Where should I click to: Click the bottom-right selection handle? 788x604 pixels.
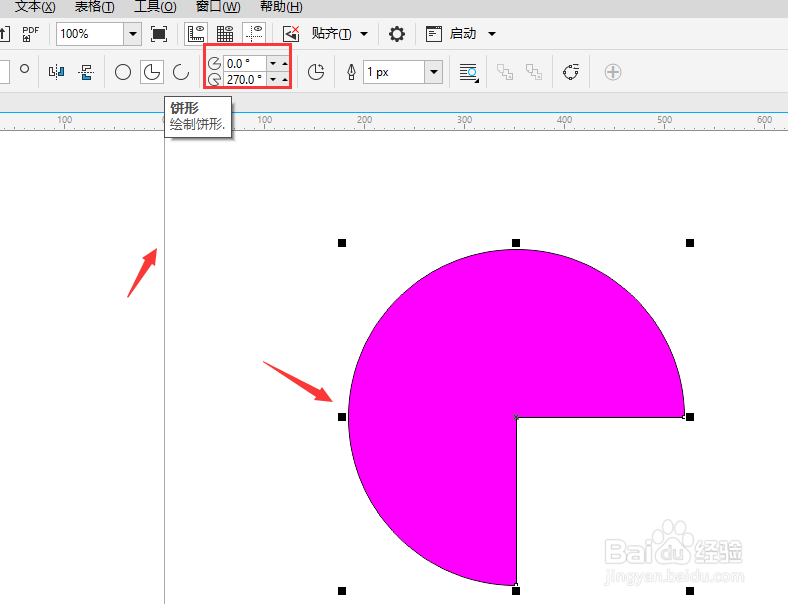690,590
